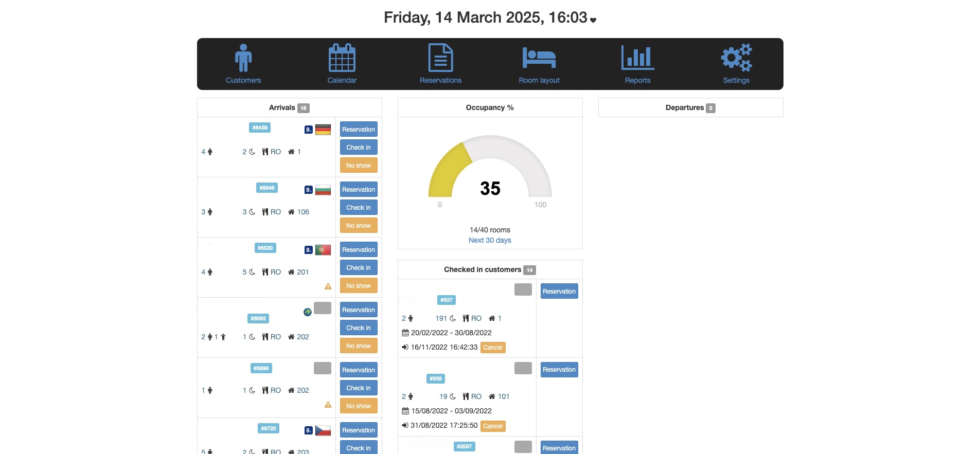Click the Arrivals count badge 18
Image resolution: width=980 pixels, height=454 pixels.
[x=304, y=108]
